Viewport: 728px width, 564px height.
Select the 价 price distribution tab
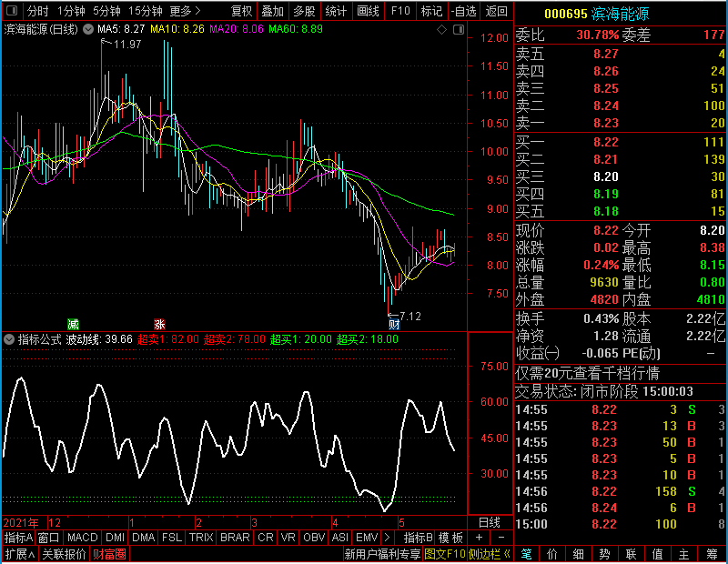tap(552, 554)
